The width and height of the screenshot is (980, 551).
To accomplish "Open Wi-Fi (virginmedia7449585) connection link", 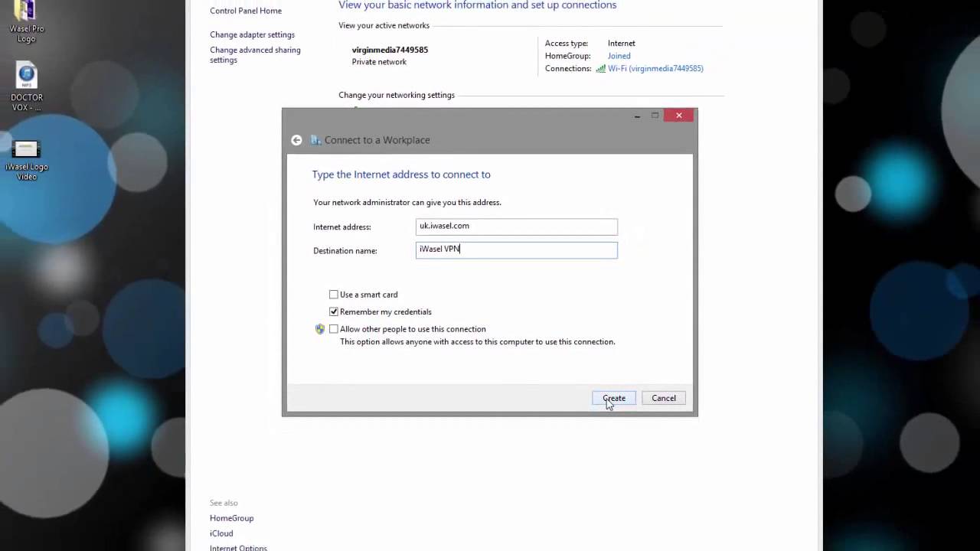I will pyautogui.click(x=655, y=69).
